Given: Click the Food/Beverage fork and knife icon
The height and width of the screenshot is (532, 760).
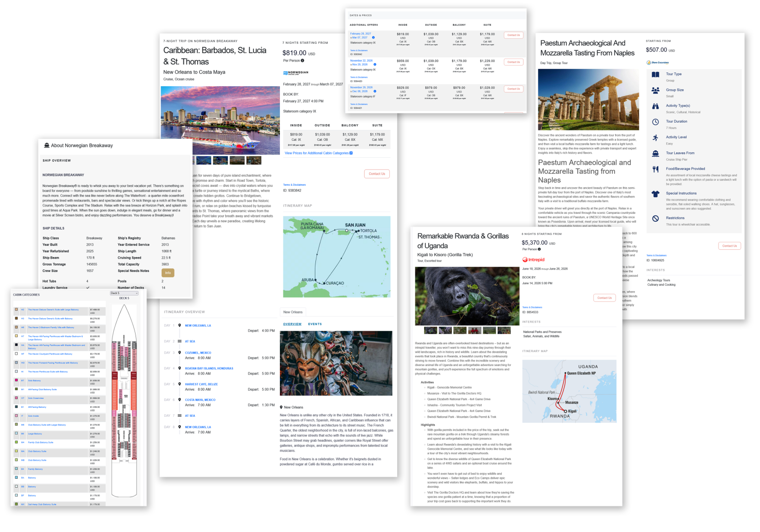Looking at the screenshot, I should 656,169.
